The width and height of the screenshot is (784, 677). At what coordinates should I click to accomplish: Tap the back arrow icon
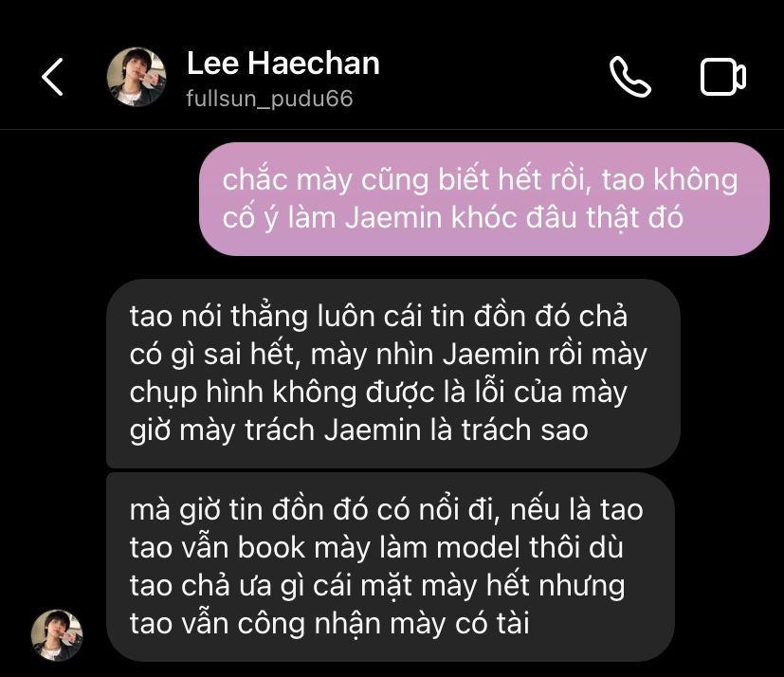tap(52, 77)
